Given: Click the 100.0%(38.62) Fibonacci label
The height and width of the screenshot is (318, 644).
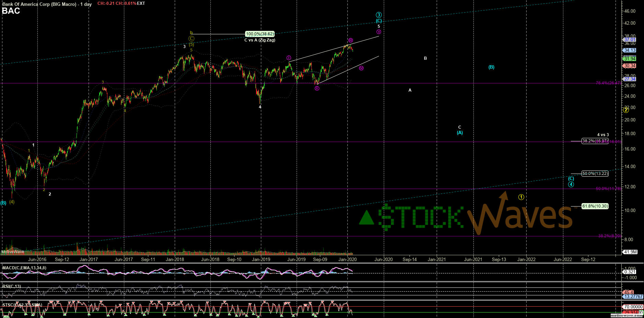Looking at the screenshot, I should [260, 34].
